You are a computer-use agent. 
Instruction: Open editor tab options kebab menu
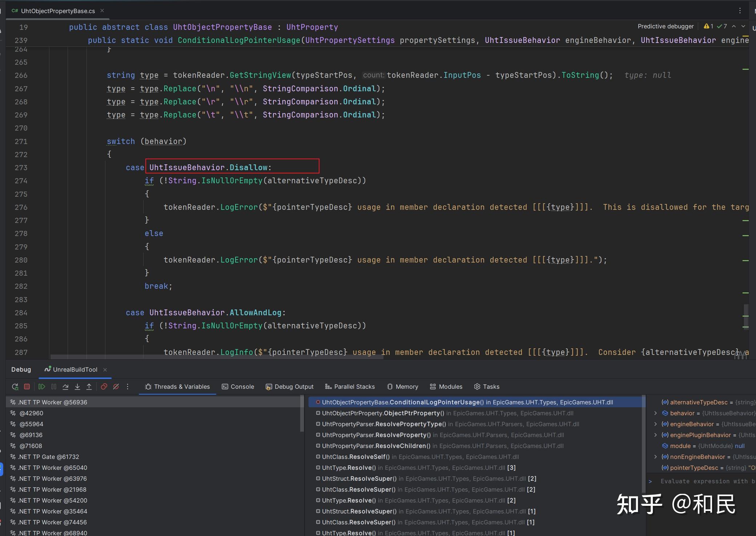pyautogui.click(x=740, y=11)
